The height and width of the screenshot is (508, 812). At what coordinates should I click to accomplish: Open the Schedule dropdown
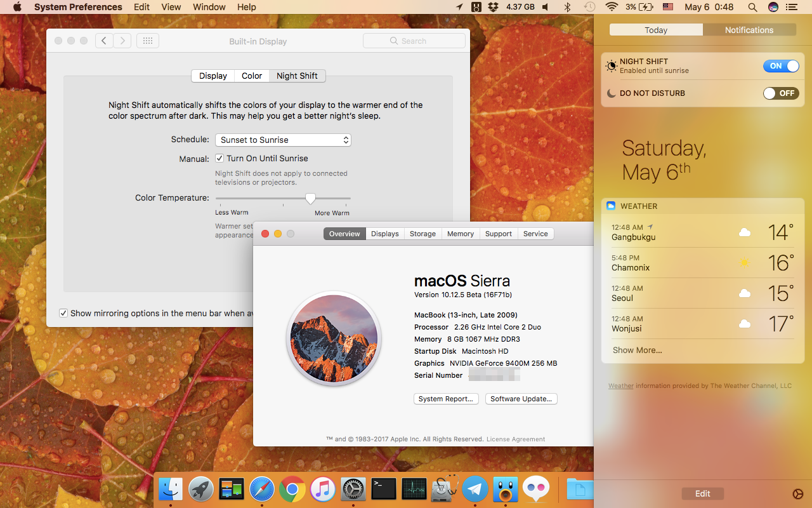pos(283,140)
